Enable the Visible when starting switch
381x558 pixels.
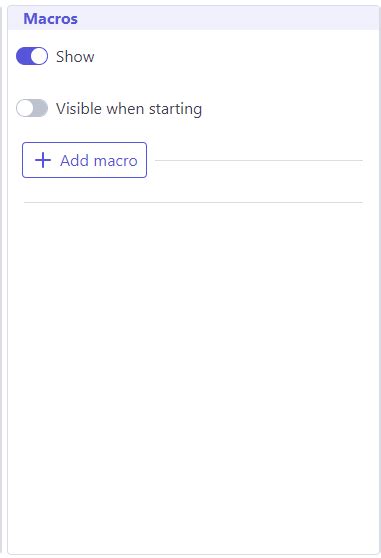[32, 108]
